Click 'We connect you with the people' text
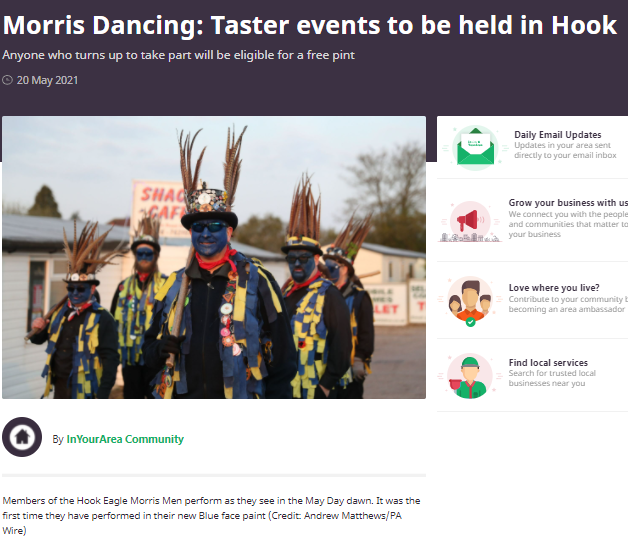This screenshot has width=628, height=547. point(568,224)
